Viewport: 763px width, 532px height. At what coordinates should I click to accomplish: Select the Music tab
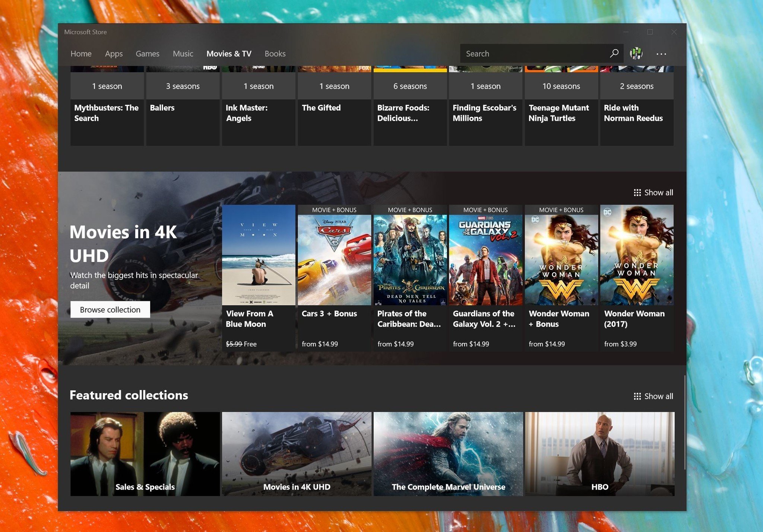coord(183,54)
